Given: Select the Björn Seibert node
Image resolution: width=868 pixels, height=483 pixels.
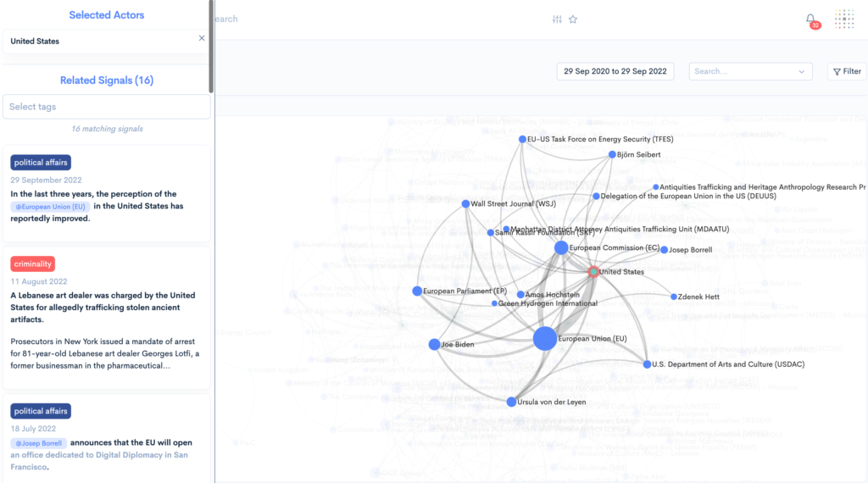Looking at the screenshot, I should coord(612,155).
